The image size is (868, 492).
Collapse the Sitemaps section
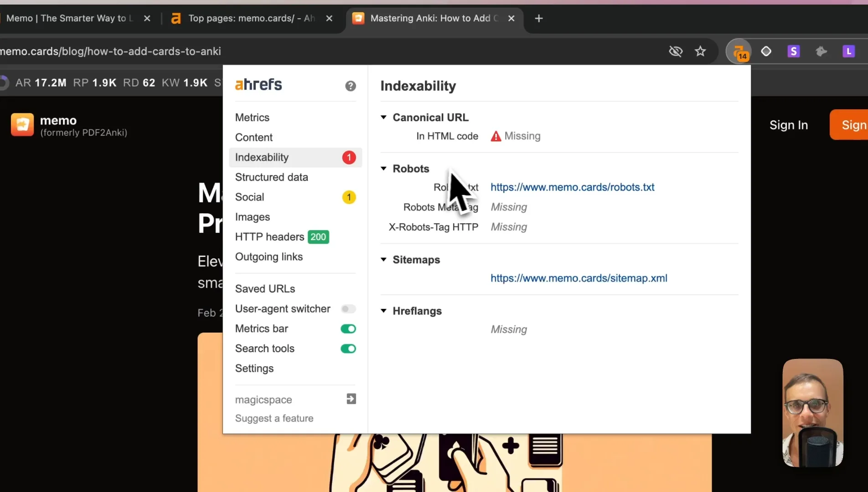[x=383, y=260]
